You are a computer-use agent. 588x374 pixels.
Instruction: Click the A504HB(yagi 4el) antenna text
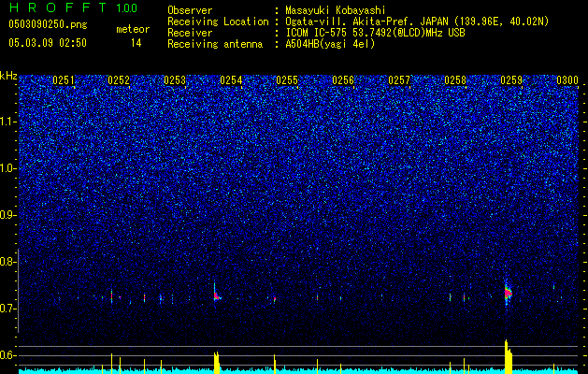coord(330,44)
